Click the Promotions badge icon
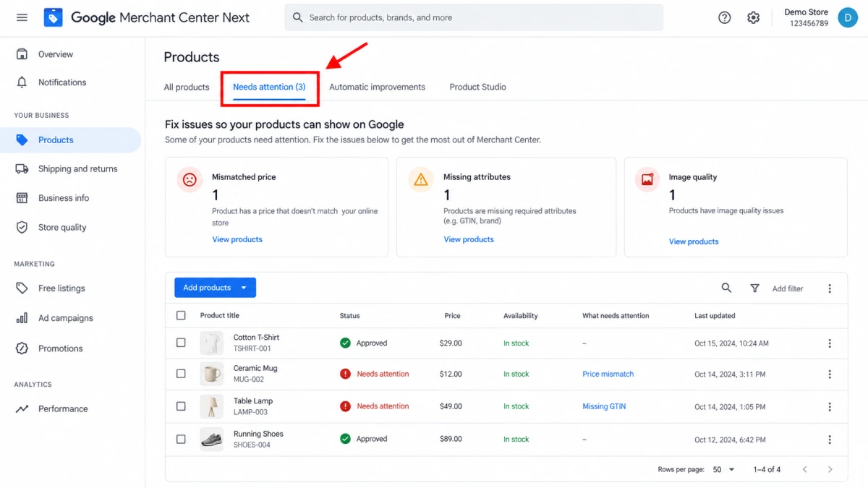 pyautogui.click(x=22, y=348)
